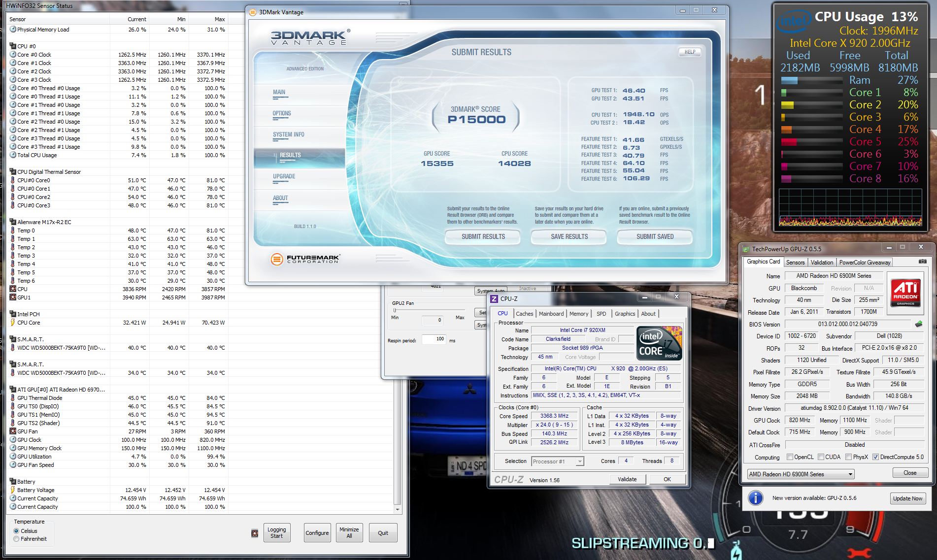The height and width of the screenshot is (560, 937).
Task: Select Fahrenheit temperature unit
Action: click(x=16, y=539)
